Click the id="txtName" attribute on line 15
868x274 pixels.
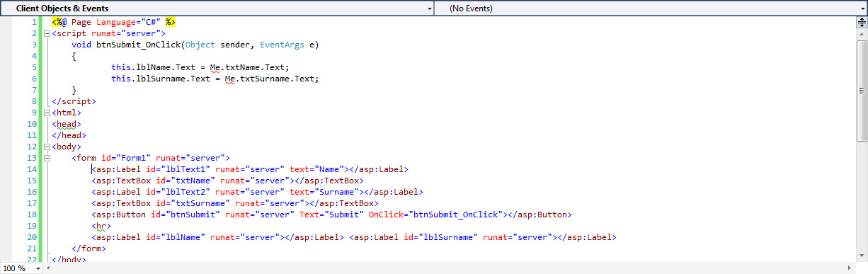pyautogui.click(x=185, y=181)
